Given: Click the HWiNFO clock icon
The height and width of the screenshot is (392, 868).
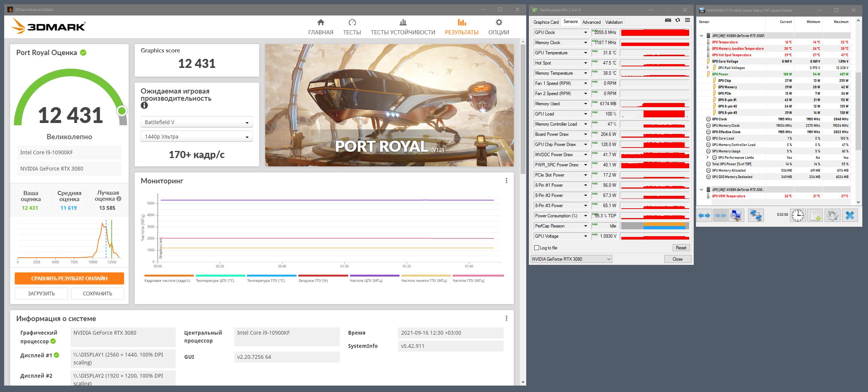Looking at the screenshot, I should tap(798, 215).
